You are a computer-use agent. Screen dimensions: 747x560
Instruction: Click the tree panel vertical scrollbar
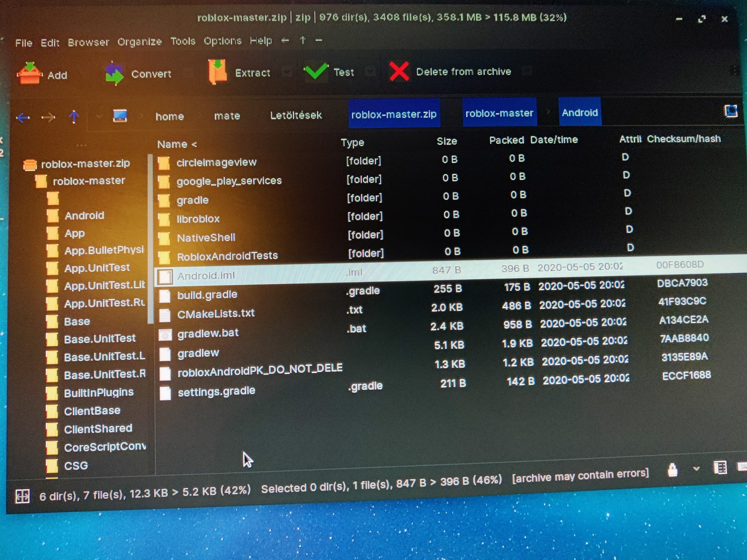[150, 239]
